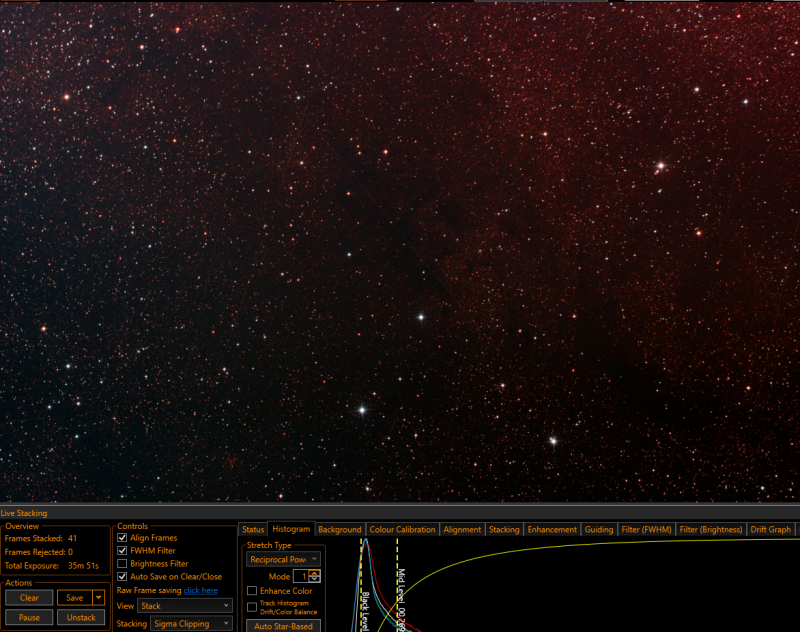Click the Clear stack button
800x632 pixels.
point(29,598)
